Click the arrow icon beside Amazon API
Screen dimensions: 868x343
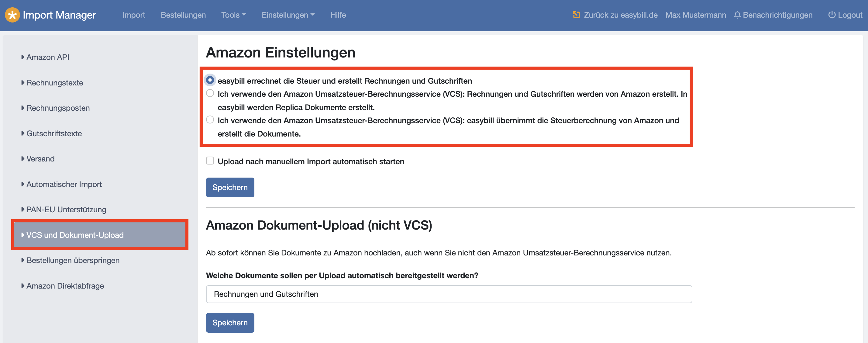pos(22,57)
